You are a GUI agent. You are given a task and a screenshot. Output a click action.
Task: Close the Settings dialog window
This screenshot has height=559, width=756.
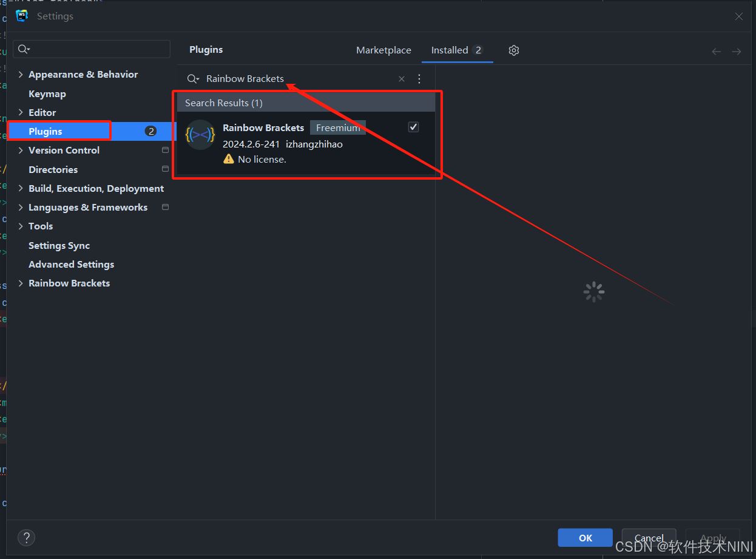[x=739, y=16]
